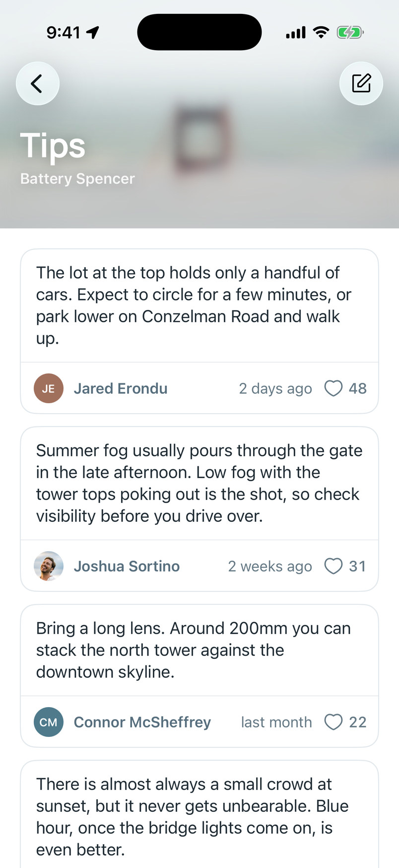
Task: Open Jared Erondu's JE avatar
Action: coord(49,388)
